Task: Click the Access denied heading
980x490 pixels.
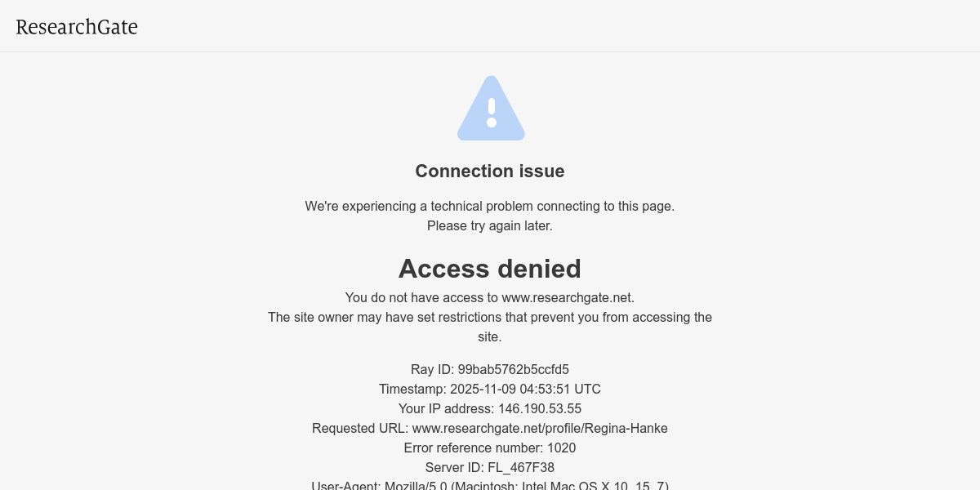Action: [490, 269]
